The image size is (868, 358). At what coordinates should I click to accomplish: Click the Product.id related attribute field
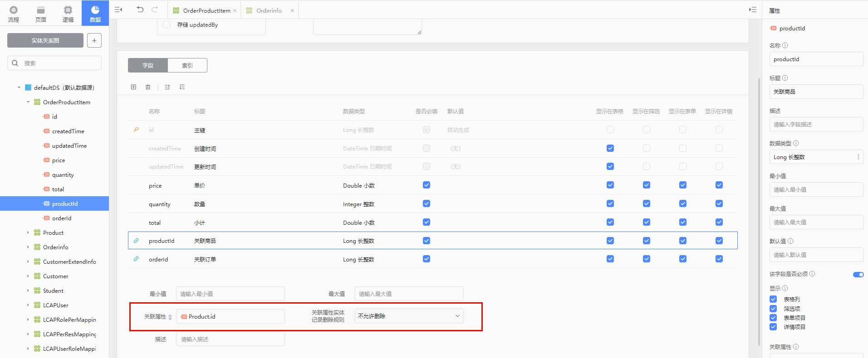click(230, 316)
